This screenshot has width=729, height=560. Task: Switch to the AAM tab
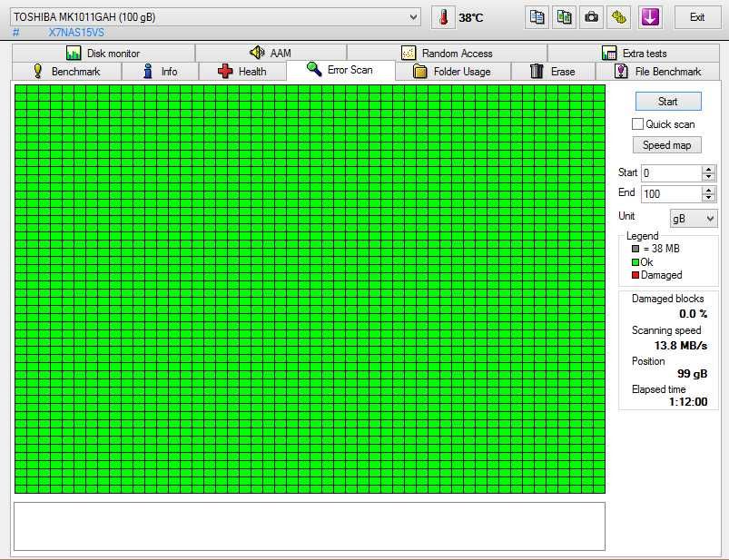coord(271,53)
